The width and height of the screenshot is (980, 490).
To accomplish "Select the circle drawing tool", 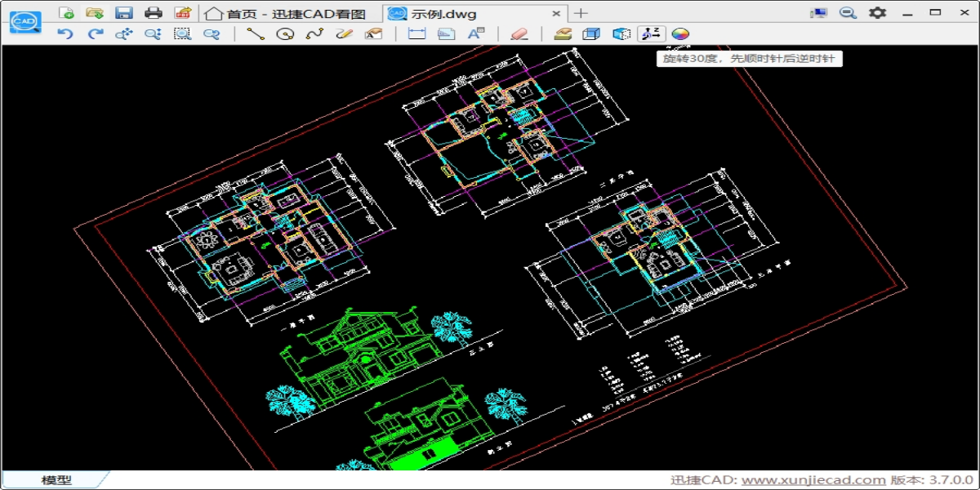I will coord(285,33).
